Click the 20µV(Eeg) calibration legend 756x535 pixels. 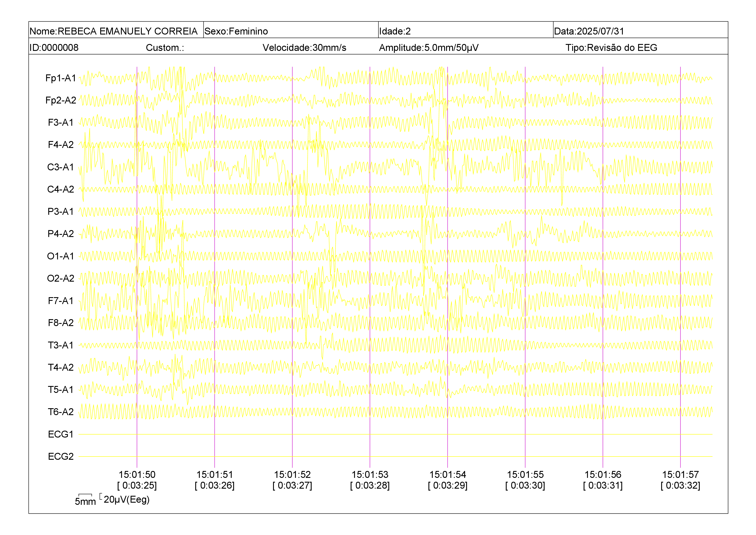point(125,499)
